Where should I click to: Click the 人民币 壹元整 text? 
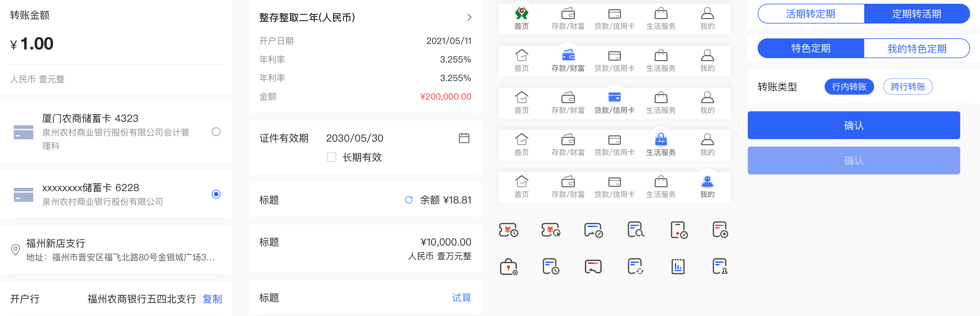[x=37, y=79]
